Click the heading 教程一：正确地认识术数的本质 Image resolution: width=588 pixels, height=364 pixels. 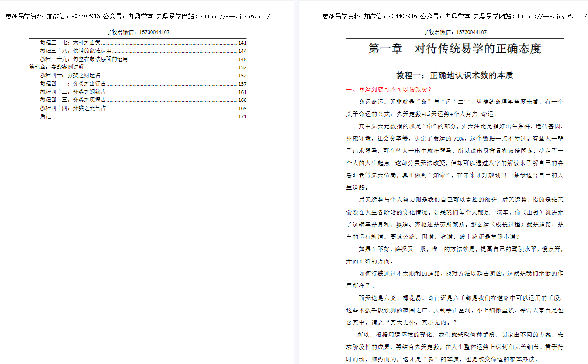454,75
